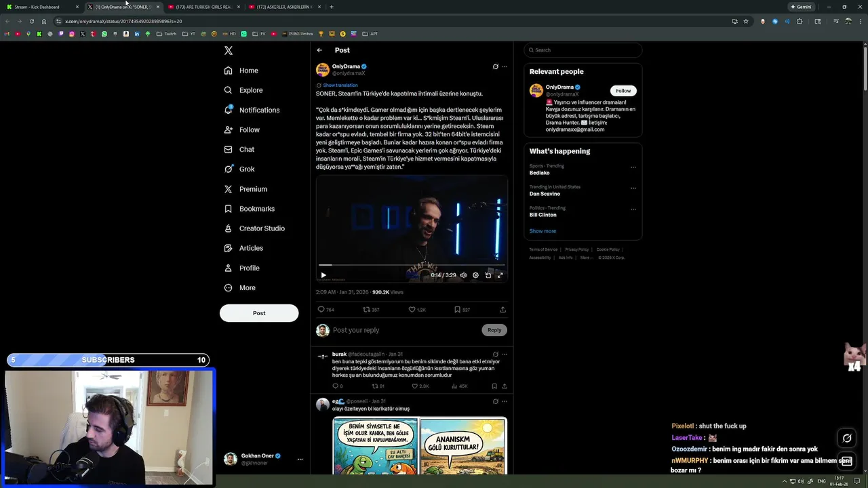
Task: Open Premium in the sidebar
Action: pos(245,189)
